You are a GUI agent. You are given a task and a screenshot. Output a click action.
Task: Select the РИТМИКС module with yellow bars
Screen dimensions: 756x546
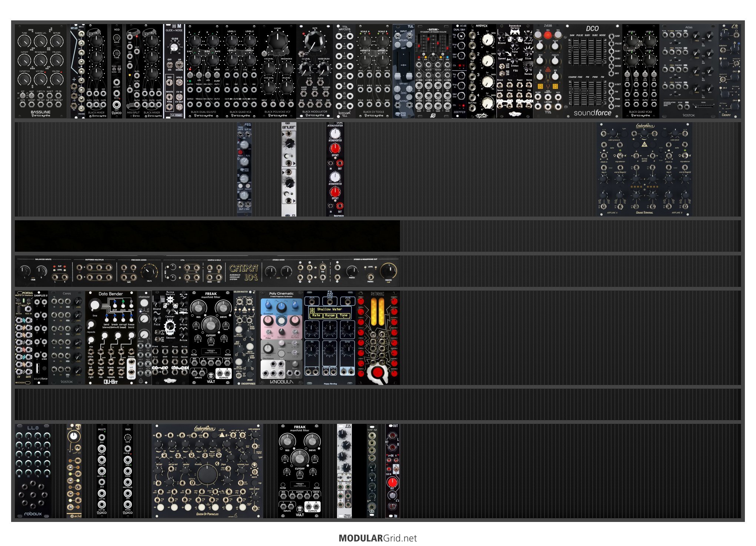(x=378, y=338)
